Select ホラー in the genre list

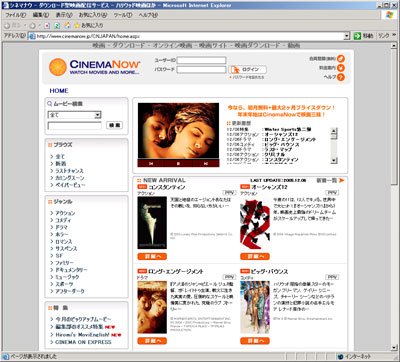(x=62, y=234)
